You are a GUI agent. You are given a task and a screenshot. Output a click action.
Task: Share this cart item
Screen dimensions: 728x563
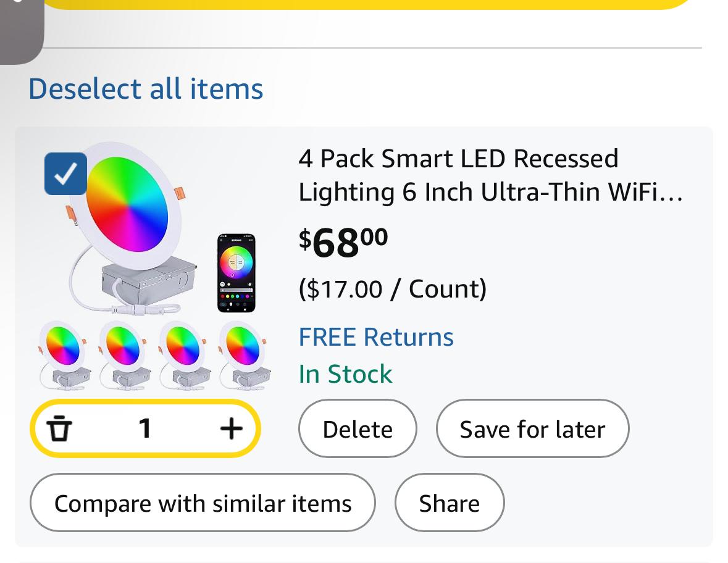pyautogui.click(x=449, y=503)
